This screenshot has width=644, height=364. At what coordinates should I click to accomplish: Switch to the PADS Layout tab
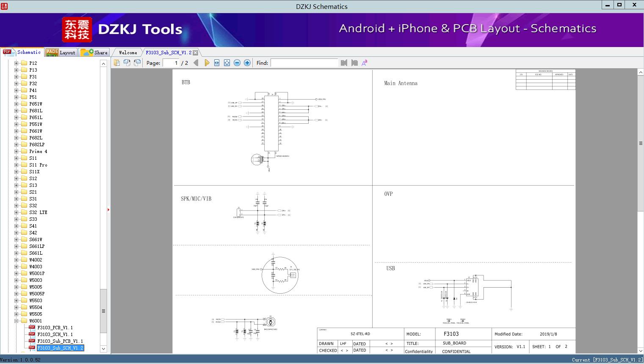pyautogui.click(x=60, y=52)
